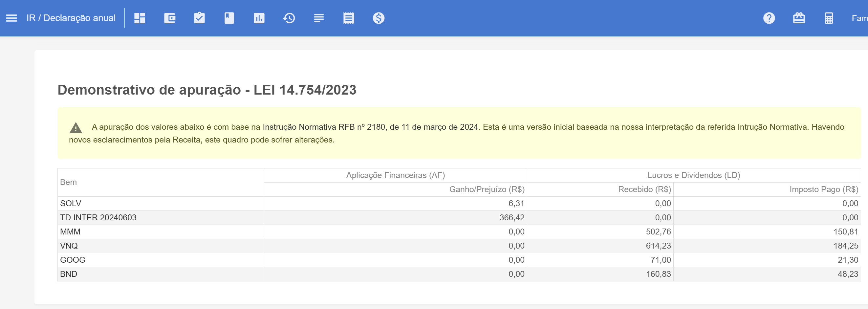
Task: Click the wallet icon in toolbar
Action: (169, 18)
